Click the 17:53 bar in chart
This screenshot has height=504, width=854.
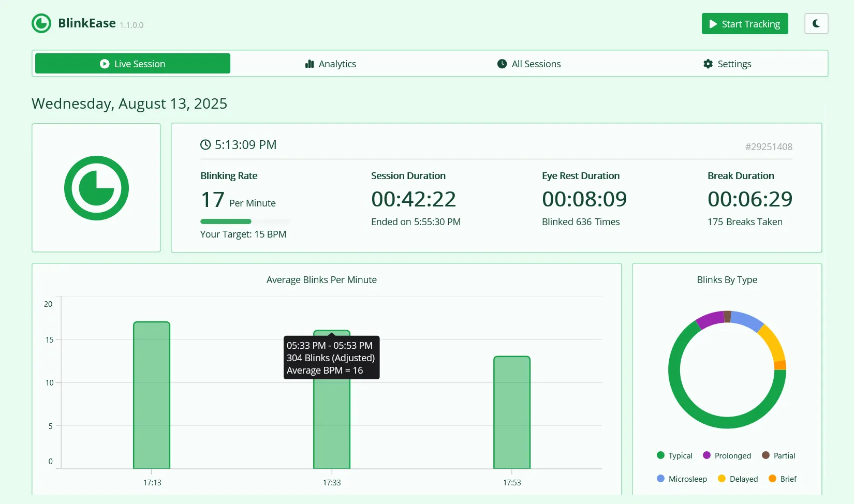(x=512, y=412)
